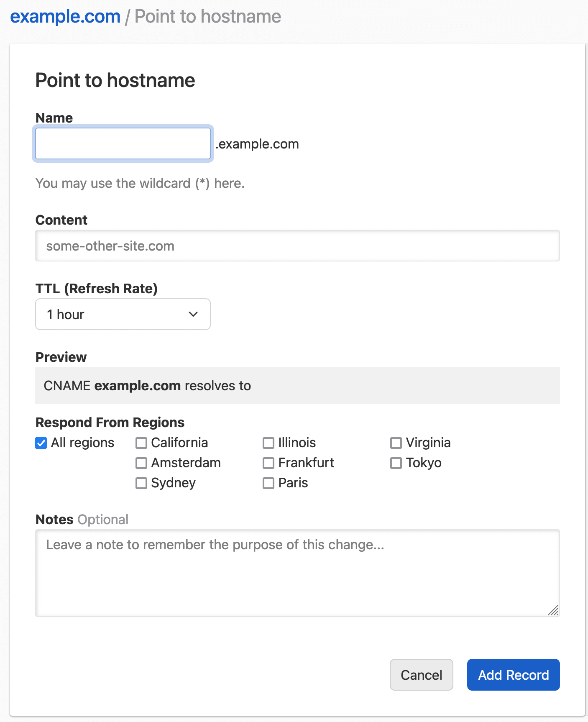Image resolution: width=588 pixels, height=722 pixels.
Task: Uncheck the All regions checkbox
Action: 41,443
